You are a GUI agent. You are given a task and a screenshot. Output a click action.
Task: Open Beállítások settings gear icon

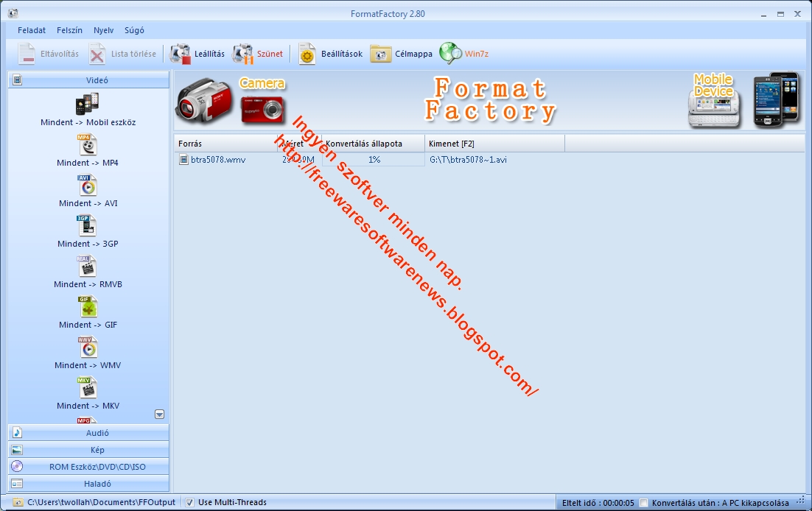[307, 54]
